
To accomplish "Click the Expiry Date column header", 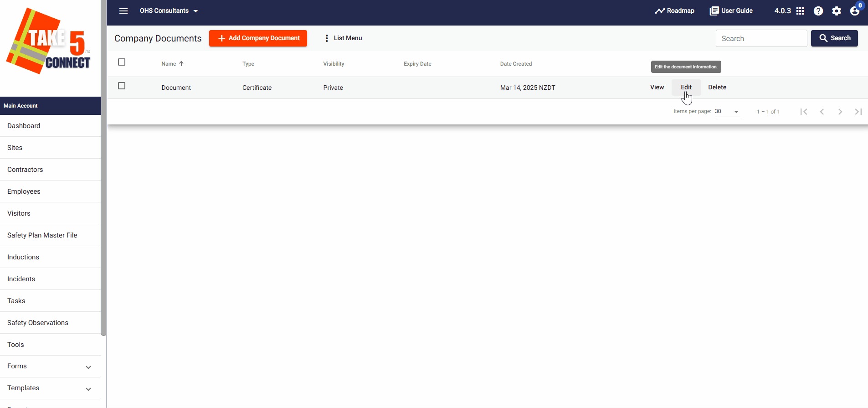I will (x=417, y=64).
